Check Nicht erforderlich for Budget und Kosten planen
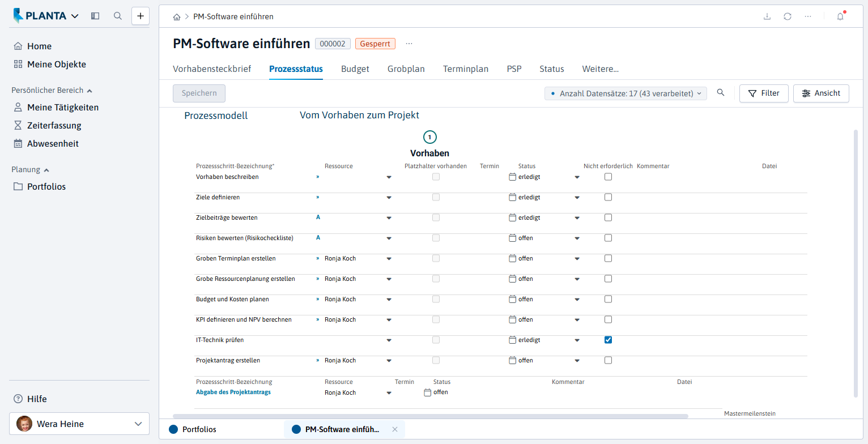Viewport: 868px width, 444px height. point(608,299)
